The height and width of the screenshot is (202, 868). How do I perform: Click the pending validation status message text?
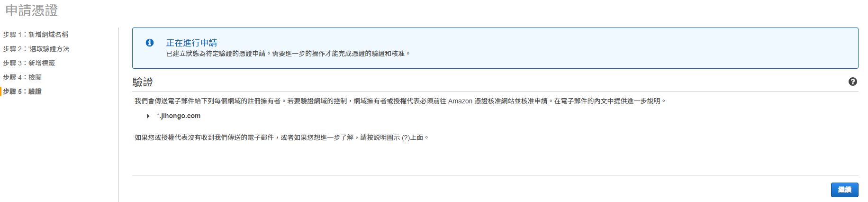[x=288, y=54]
